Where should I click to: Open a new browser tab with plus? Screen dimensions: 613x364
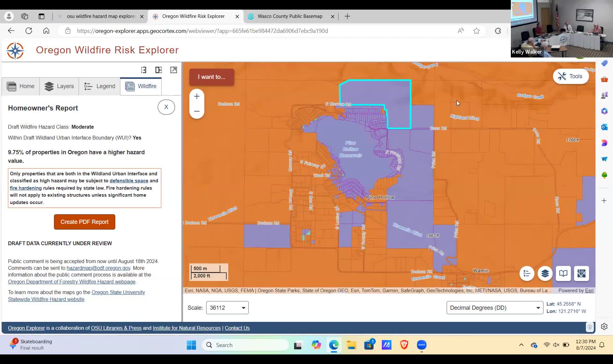pyautogui.click(x=347, y=16)
